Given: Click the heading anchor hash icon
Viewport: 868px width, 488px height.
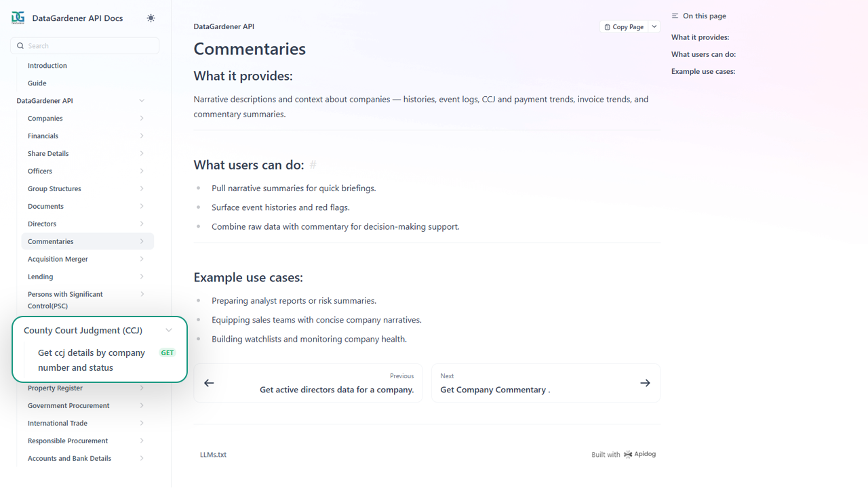Looking at the screenshot, I should tap(313, 165).
